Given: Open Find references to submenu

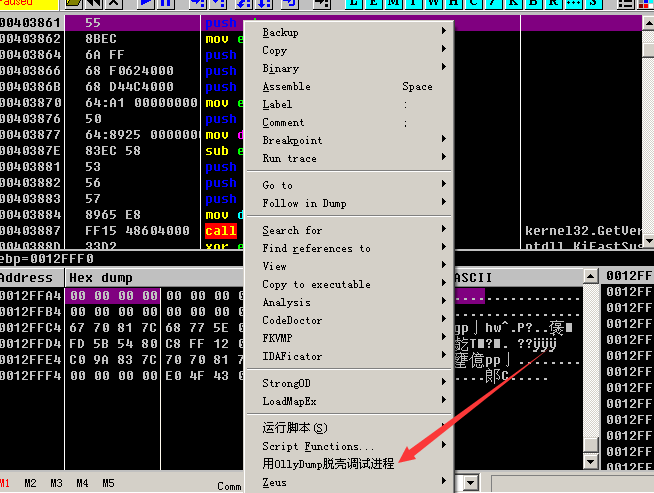Looking at the screenshot, I should [349, 248].
